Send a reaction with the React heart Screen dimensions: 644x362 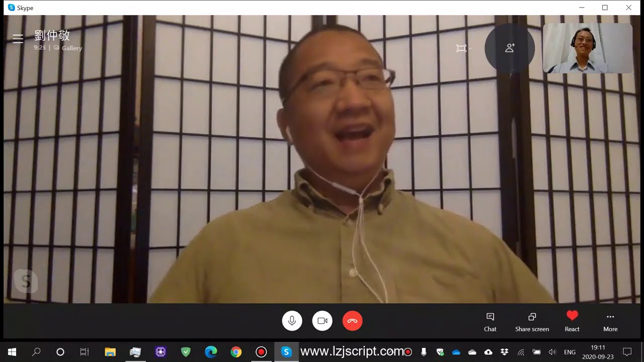tap(572, 322)
